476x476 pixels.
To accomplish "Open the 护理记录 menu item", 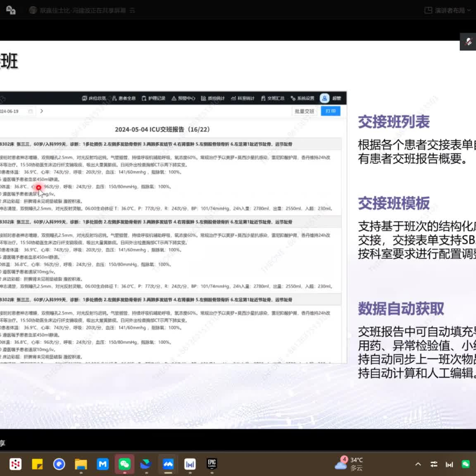I will coord(153,98).
